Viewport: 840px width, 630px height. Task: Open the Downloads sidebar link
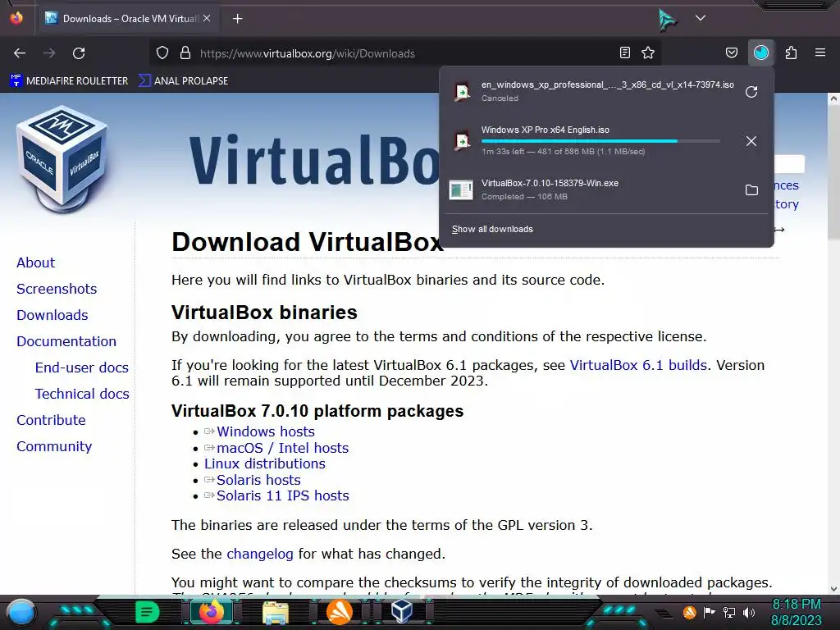click(52, 315)
